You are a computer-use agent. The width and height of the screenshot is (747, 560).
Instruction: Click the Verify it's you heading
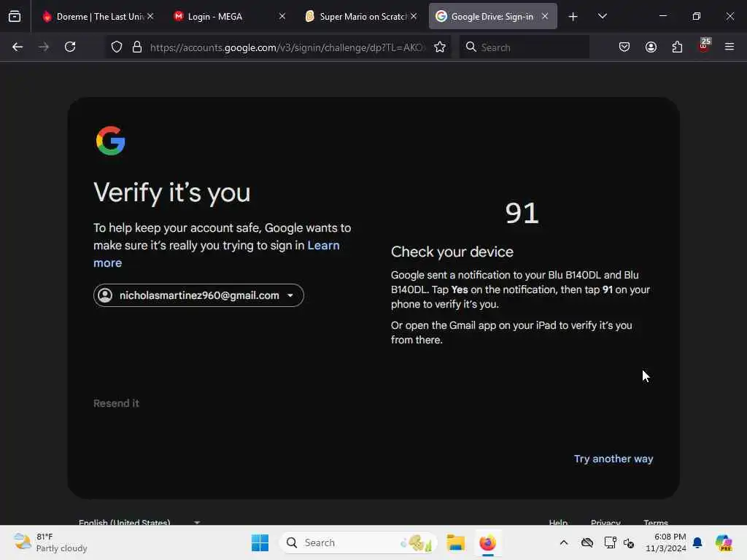pos(172,192)
